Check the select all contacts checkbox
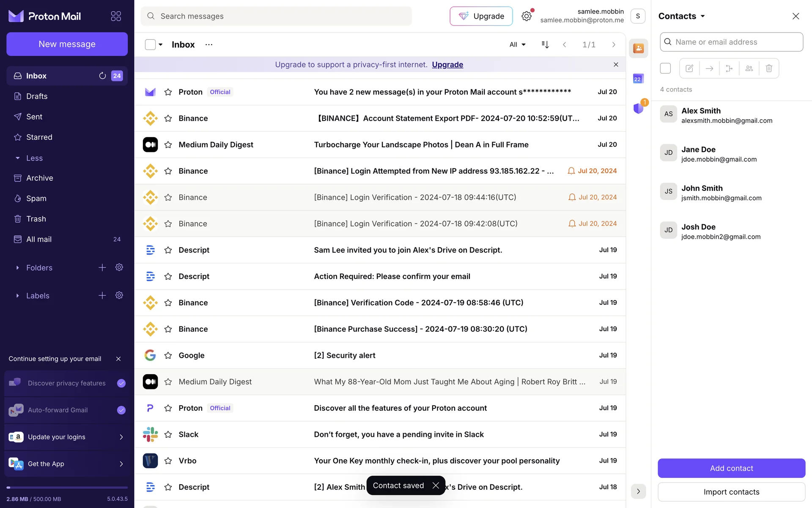 tap(665, 68)
